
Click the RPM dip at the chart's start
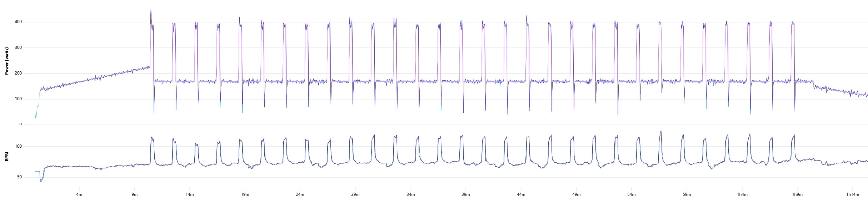pos(41,181)
